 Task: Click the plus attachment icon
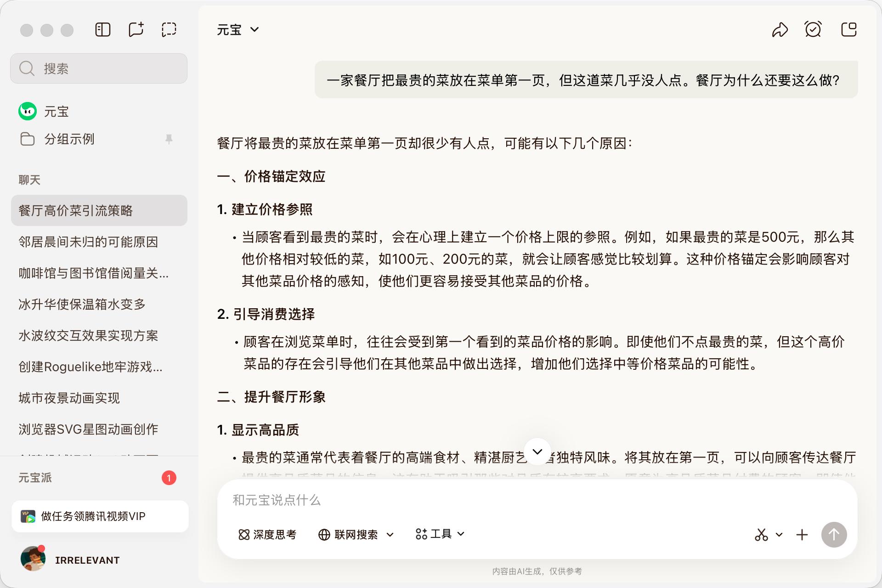point(802,535)
